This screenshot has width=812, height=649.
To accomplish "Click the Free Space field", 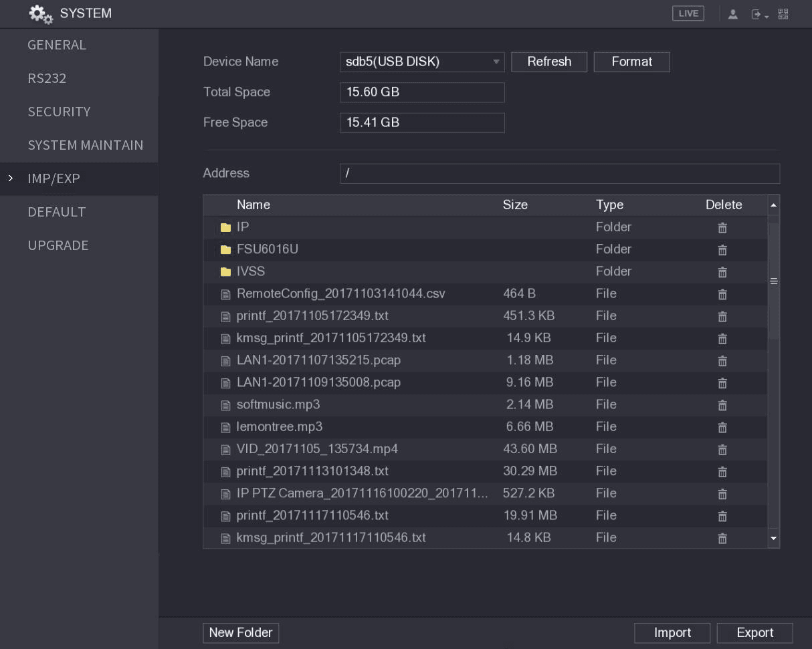I will tap(422, 123).
